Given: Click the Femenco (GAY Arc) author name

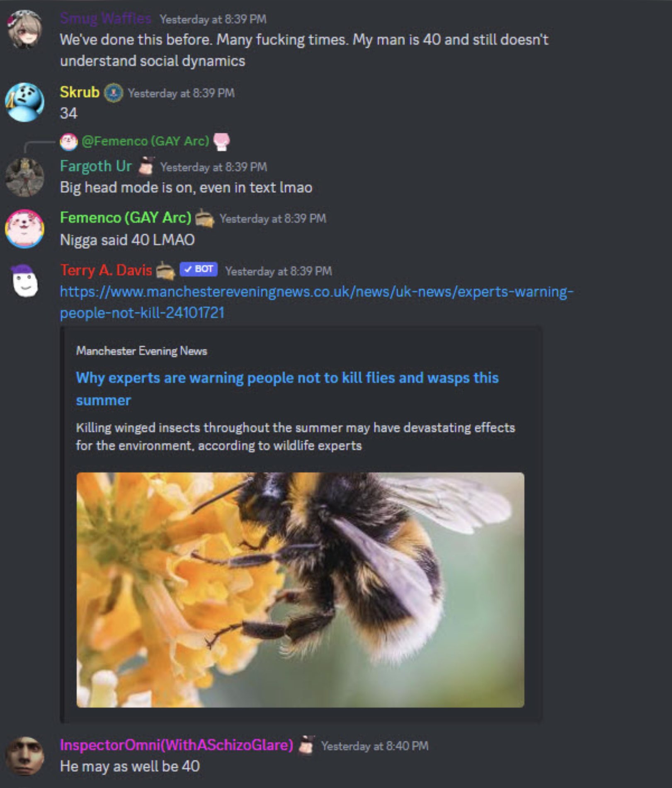Looking at the screenshot, I should (x=126, y=217).
